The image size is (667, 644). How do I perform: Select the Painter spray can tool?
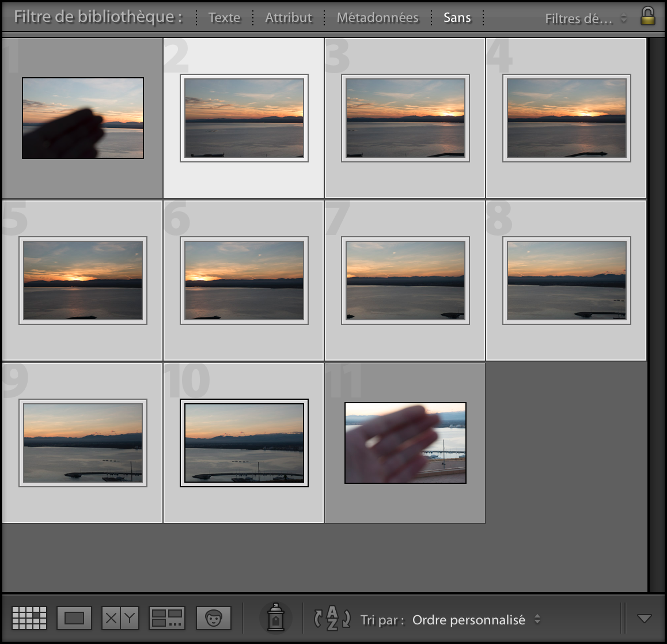pyautogui.click(x=276, y=618)
